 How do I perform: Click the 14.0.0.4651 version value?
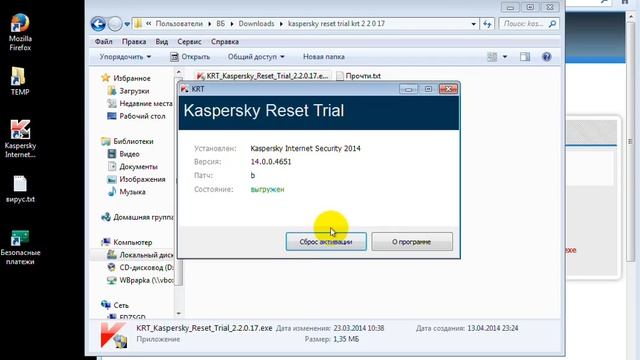[271, 162]
